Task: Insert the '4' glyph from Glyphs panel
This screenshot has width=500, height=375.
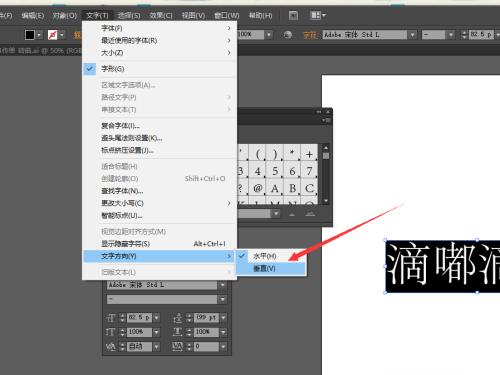Action: coord(258,171)
